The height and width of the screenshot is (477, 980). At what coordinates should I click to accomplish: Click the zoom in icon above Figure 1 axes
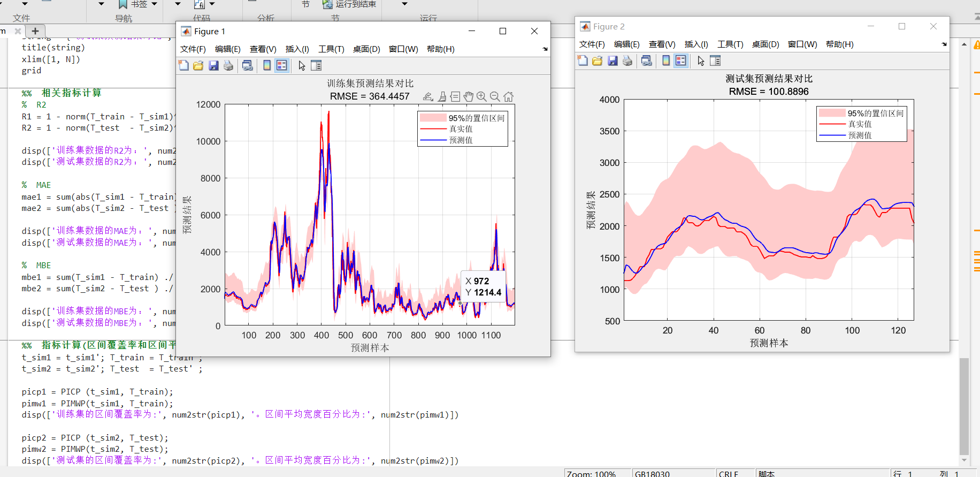[481, 97]
